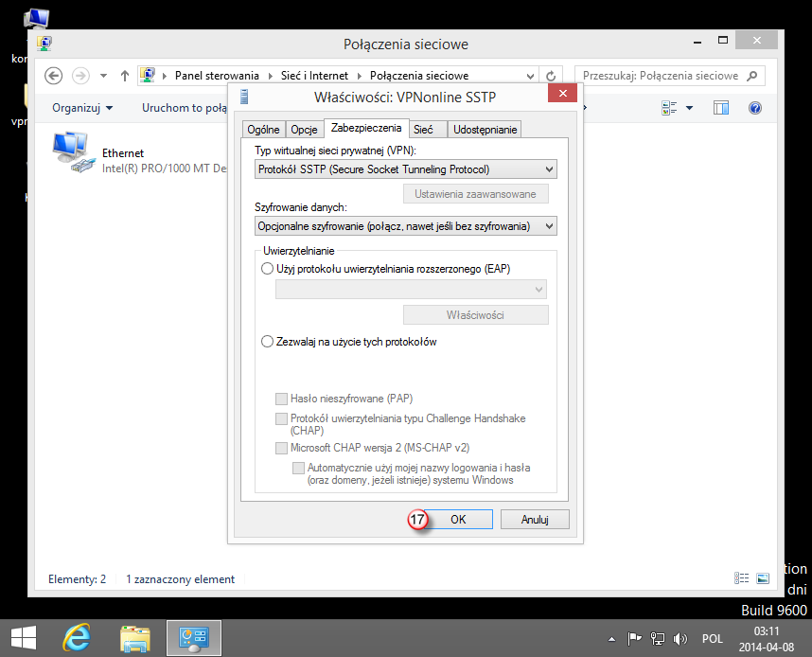Click Elementy: 2 in the status bar

[x=78, y=579]
